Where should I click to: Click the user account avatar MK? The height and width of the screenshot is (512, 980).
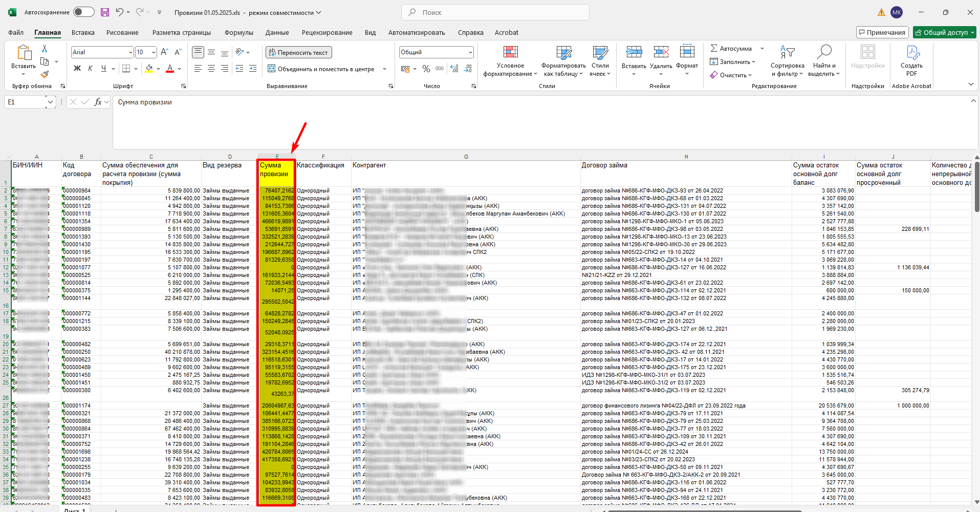[x=897, y=12]
